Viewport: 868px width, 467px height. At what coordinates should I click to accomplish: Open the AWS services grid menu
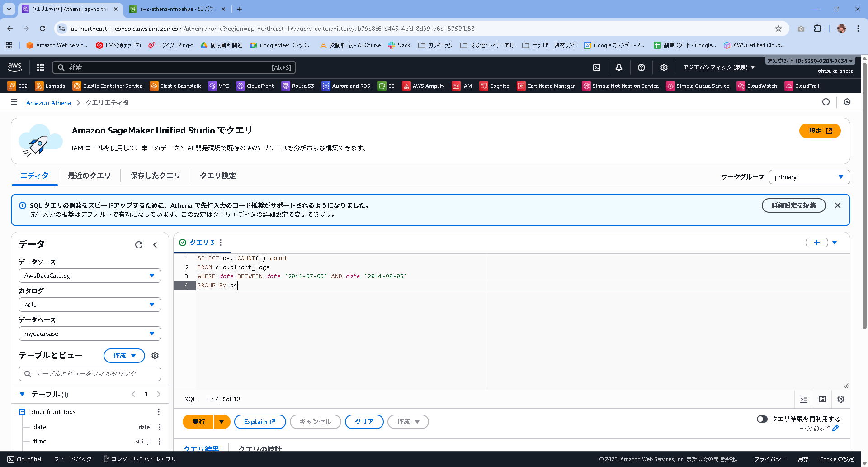pyautogui.click(x=41, y=67)
